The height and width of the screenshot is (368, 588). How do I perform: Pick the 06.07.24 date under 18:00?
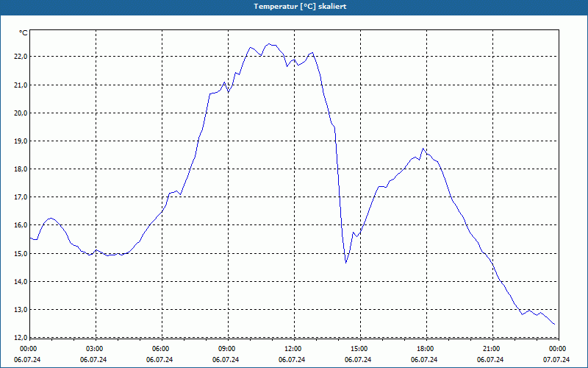pyautogui.click(x=424, y=360)
